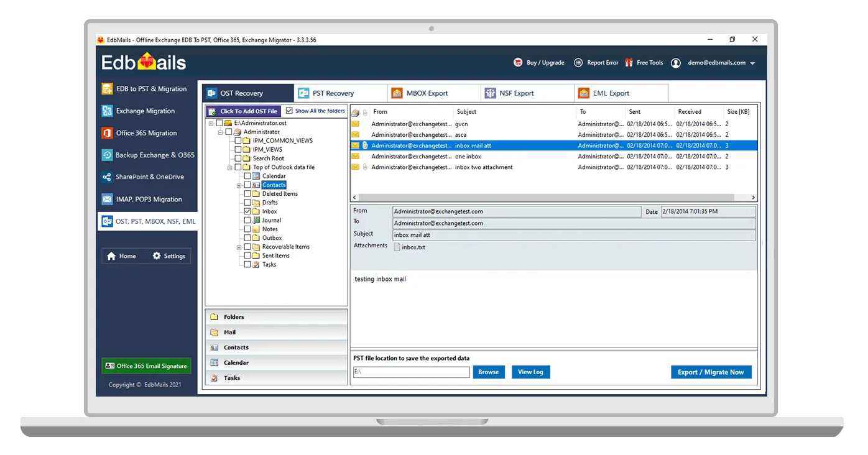868x455 pixels.
Task: Select the Calendar panel at bottom left
Action: coord(276,362)
